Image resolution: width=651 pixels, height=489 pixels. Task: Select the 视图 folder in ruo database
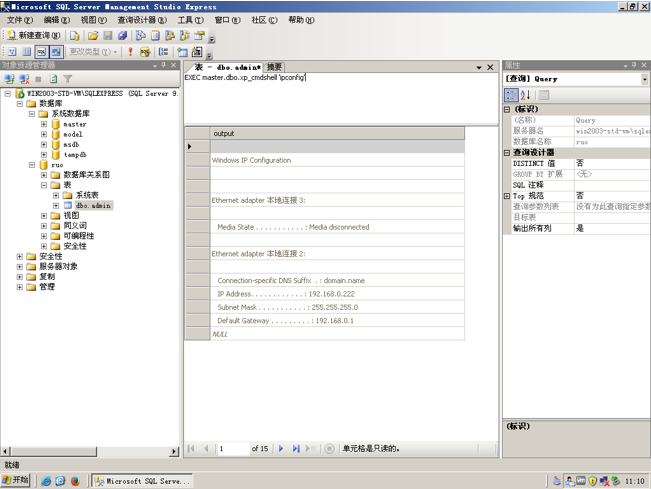tap(71, 215)
